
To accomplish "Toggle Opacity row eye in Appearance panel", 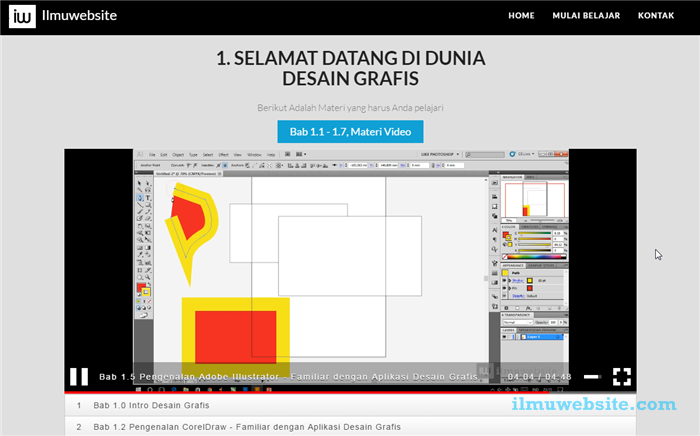I will point(504,296).
